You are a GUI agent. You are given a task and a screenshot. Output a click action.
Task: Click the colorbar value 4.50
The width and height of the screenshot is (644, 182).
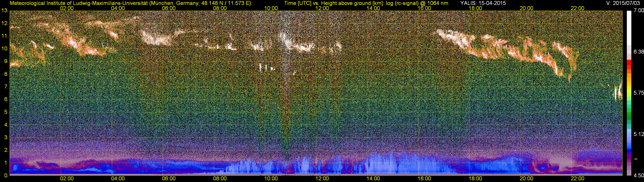point(639,176)
